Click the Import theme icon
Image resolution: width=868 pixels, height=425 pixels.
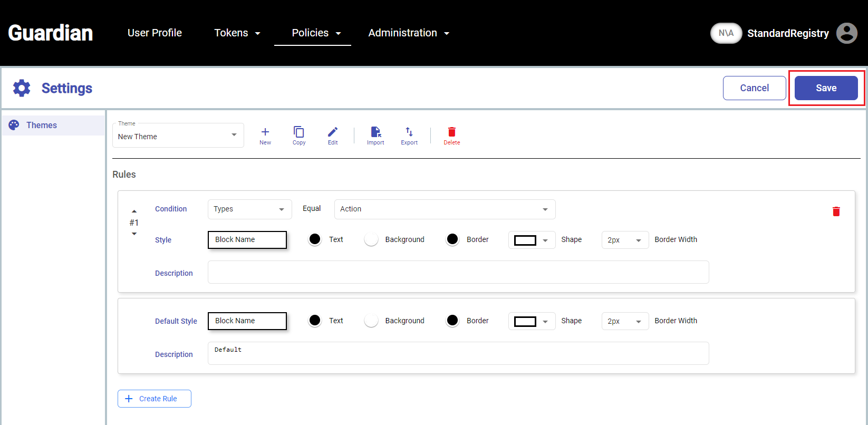[x=375, y=132]
